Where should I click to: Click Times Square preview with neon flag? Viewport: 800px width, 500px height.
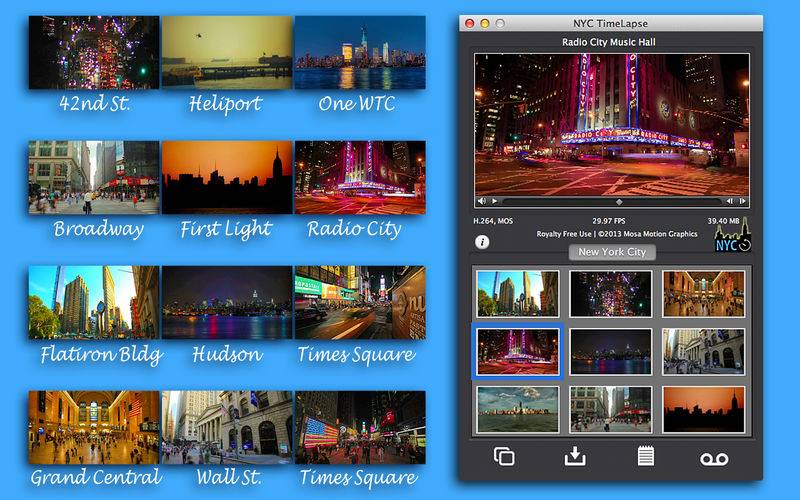tap(360, 428)
